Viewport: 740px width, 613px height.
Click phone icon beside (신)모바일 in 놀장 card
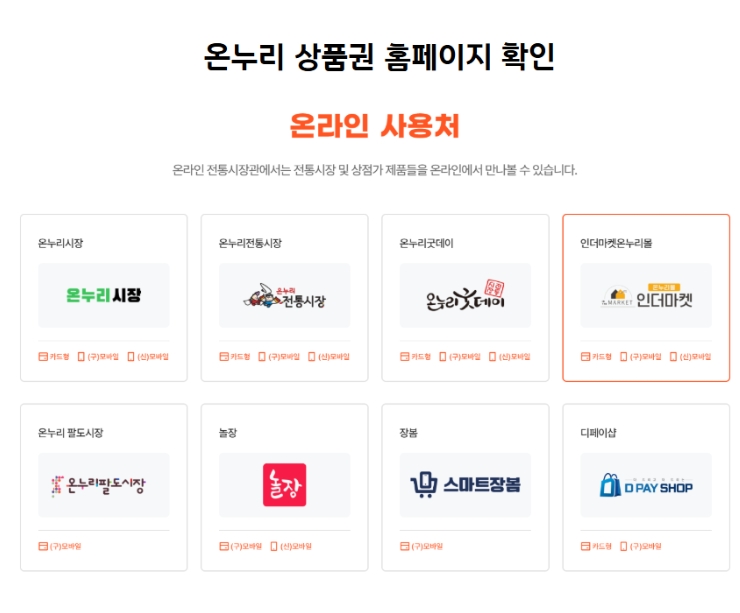pyautogui.click(x=274, y=546)
